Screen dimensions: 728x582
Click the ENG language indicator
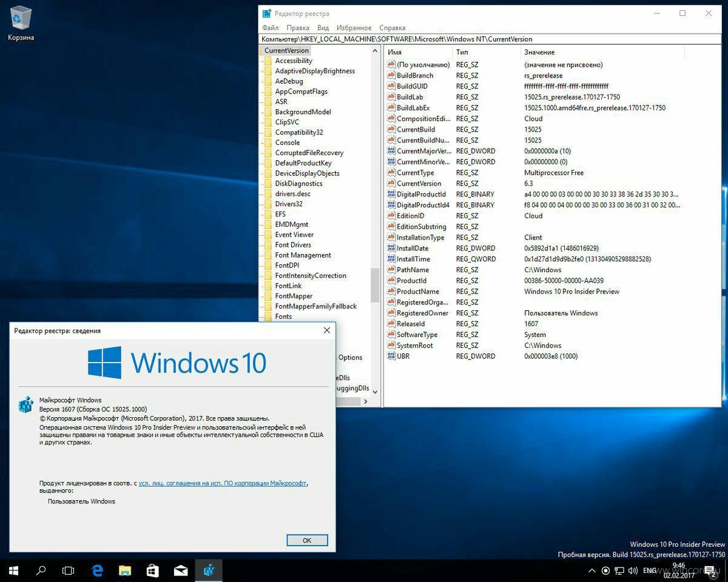pyautogui.click(x=650, y=570)
